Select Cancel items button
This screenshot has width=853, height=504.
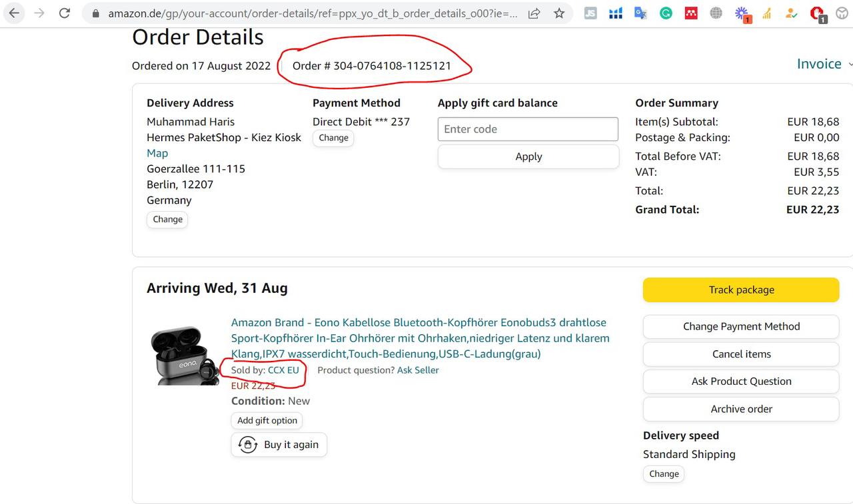tap(740, 354)
